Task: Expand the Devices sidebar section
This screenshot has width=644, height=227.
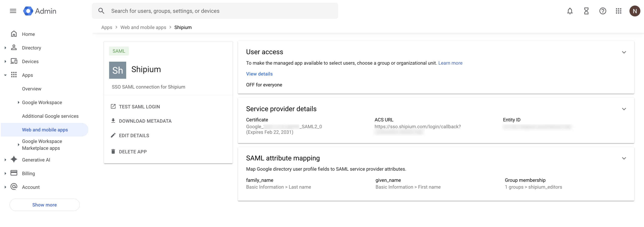Action: (x=5, y=61)
